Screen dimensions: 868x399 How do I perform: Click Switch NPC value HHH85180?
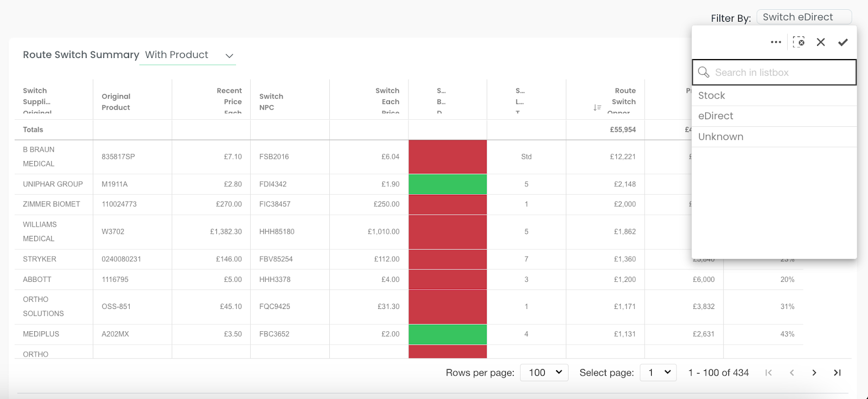[277, 231]
